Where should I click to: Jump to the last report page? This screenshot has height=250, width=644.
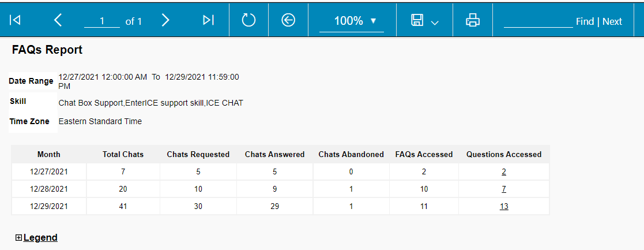point(208,20)
